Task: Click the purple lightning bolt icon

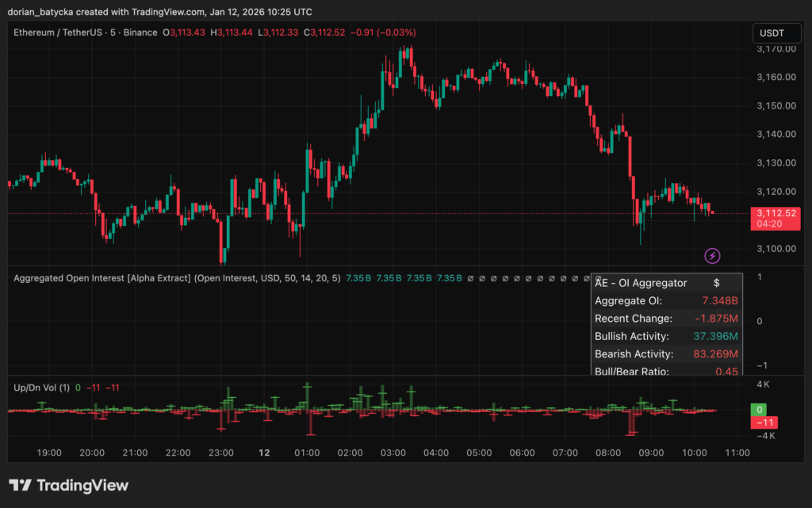Action: (x=713, y=255)
